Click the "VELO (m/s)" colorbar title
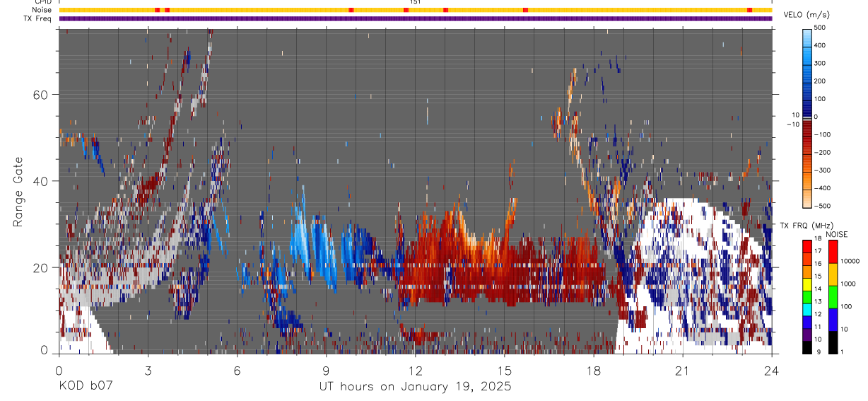 pos(807,15)
